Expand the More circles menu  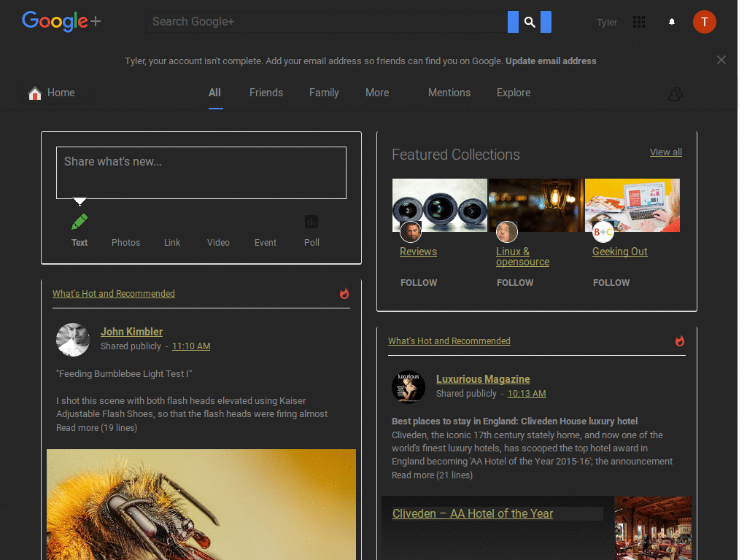(377, 93)
